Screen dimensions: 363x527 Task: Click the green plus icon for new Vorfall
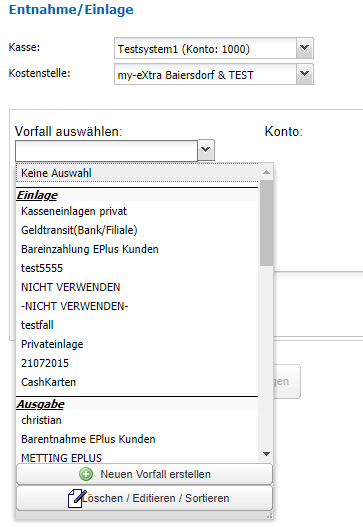point(86,474)
